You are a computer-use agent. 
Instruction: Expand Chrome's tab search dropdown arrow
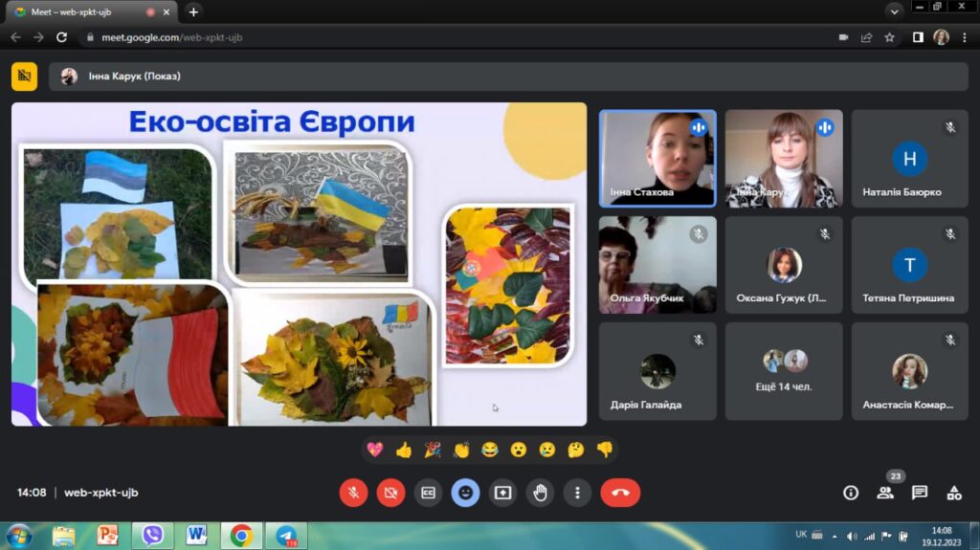894,11
